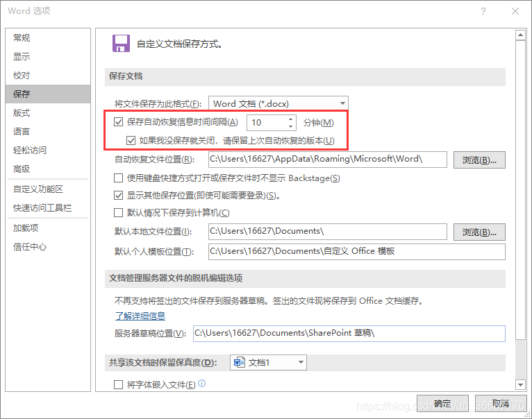Enable 使用键盘快捷方式 不显示 Backstage checkbox
The height and width of the screenshot is (419, 532).
pyautogui.click(x=118, y=178)
